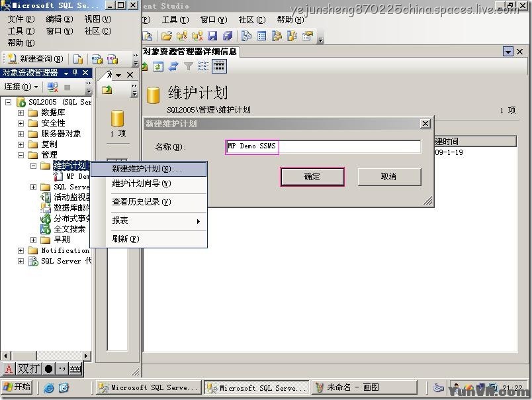532x400 pixels.
Task: Click the 新建查询 new query button
Action: pyautogui.click(x=35, y=59)
